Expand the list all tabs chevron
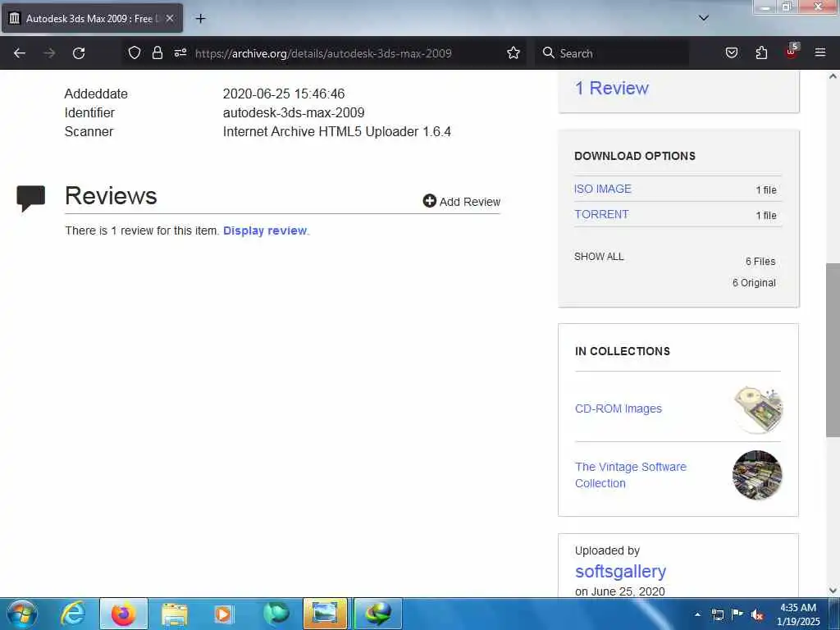Viewport: 840px width, 630px height. click(703, 18)
